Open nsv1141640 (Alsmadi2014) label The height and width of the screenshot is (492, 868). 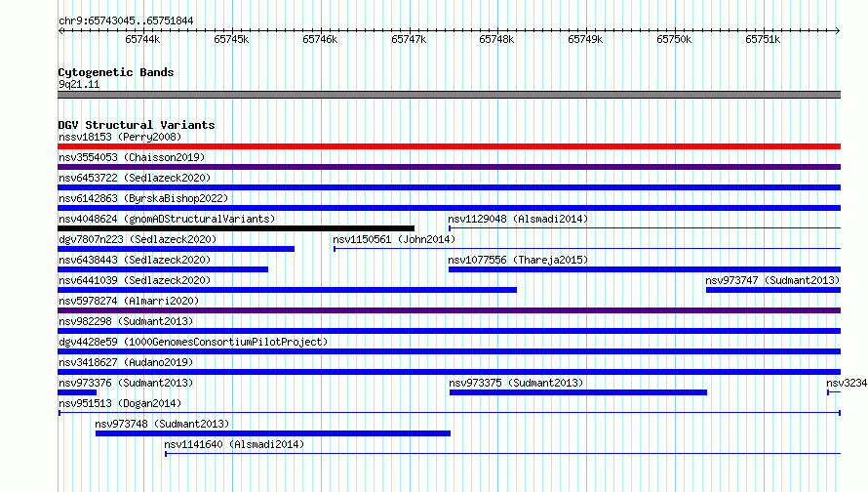tap(234, 444)
